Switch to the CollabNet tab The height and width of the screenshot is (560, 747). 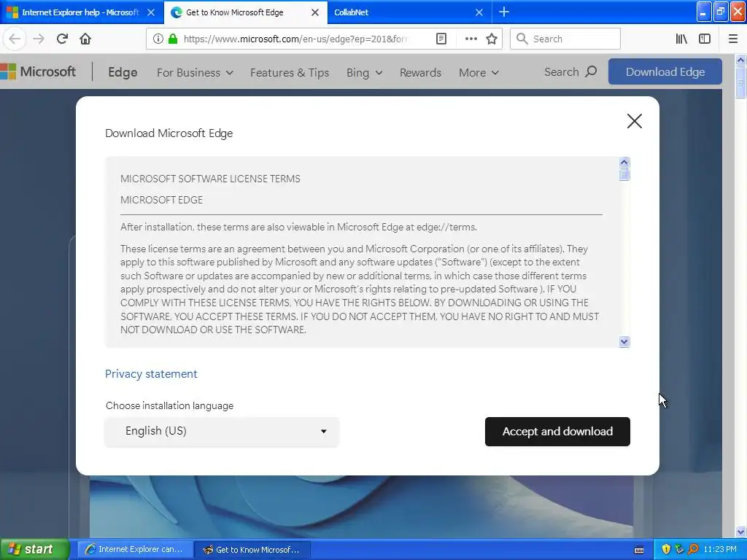pyautogui.click(x=410, y=12)
